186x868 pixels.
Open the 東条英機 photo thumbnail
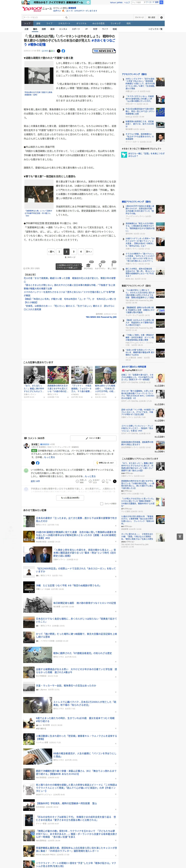click(39, 76)
